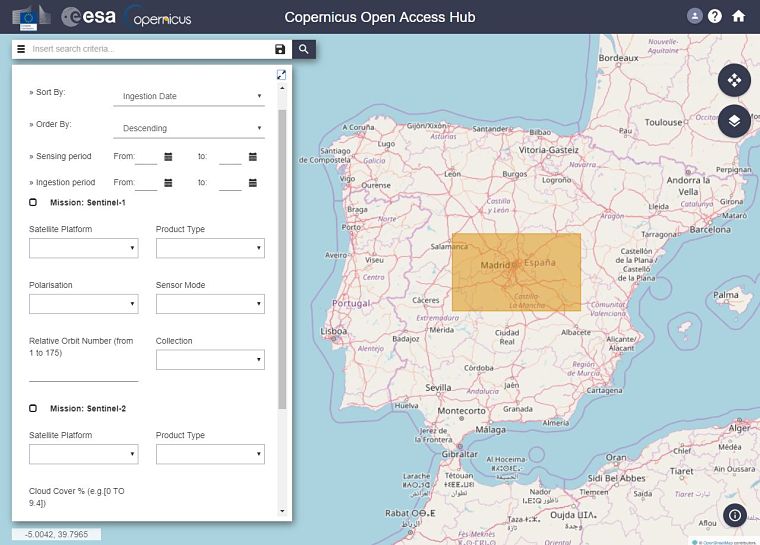
Task: Open Sentinel-1 Satellite Platform dropdown
Action: [84, 248]
